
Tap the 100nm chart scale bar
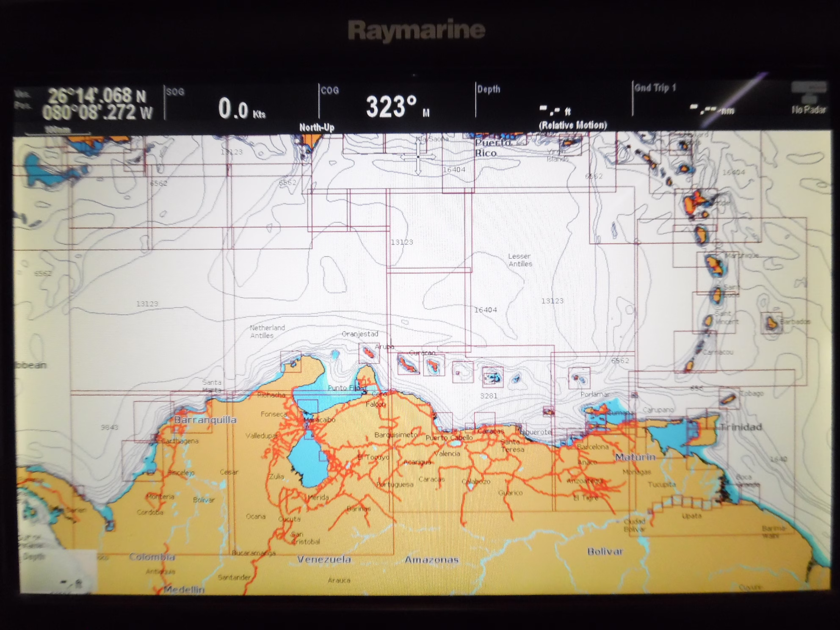[57, 131]
